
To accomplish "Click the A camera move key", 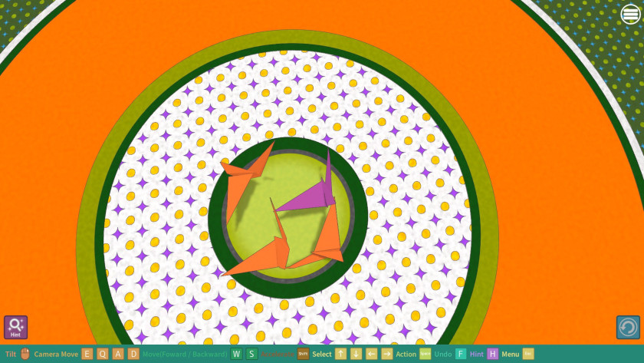I will 118,354.
